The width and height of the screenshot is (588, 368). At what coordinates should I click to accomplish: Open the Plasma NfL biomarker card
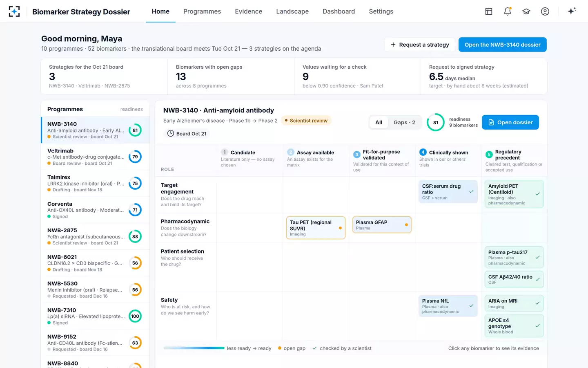tap(448, 306)
